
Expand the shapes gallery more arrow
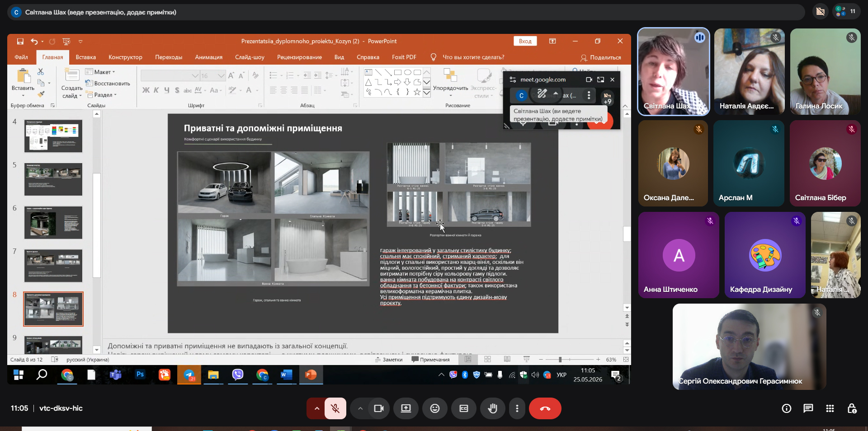point(427,93)
